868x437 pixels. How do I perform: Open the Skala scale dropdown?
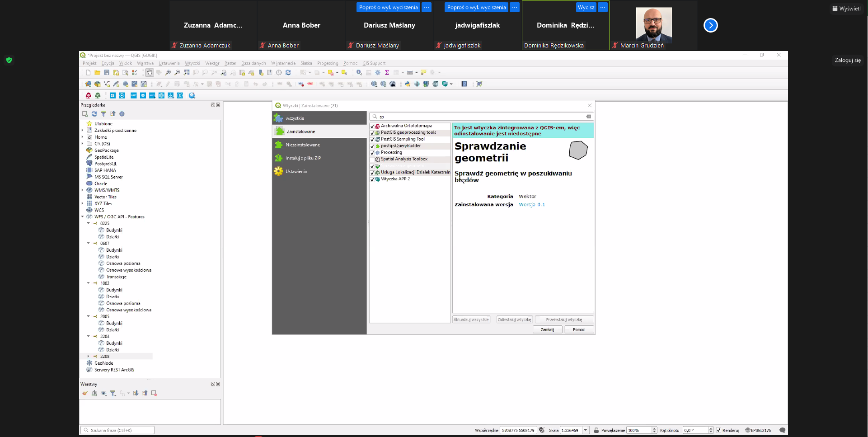pyautogui.click(x=586, y=430)
